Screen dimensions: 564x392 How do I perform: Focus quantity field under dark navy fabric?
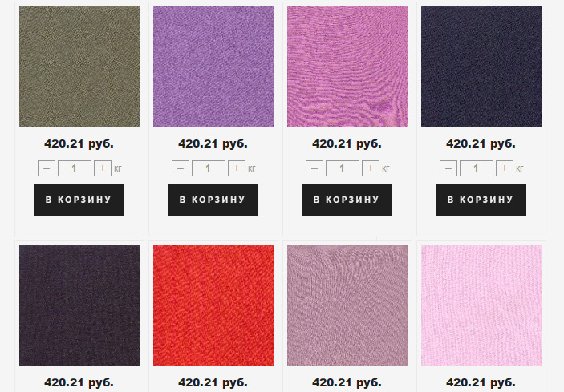coord(477,168)
